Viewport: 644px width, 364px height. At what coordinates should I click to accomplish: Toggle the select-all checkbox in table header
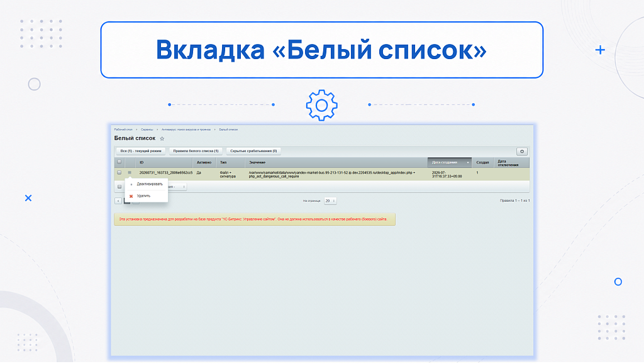tap(119, 162)
